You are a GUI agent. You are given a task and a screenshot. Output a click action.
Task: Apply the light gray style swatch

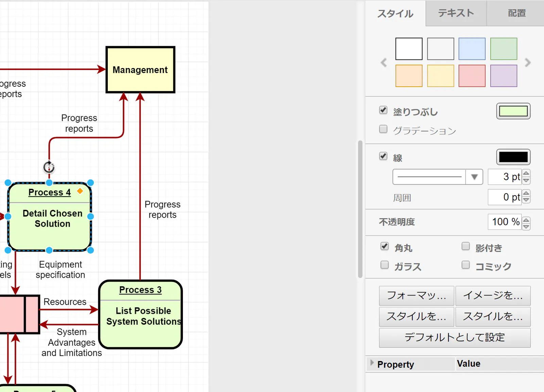point(441,49)
